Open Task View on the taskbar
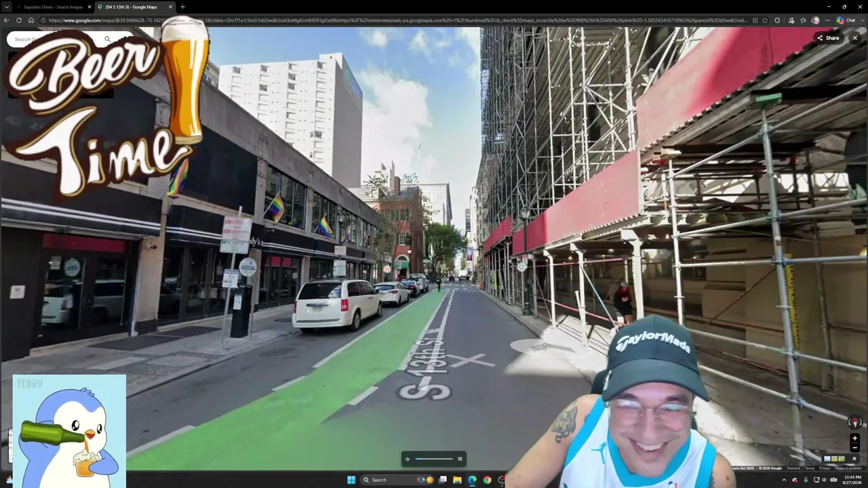Image resolution: width=868 pixels, height=488 pixels. coord(443,480)
